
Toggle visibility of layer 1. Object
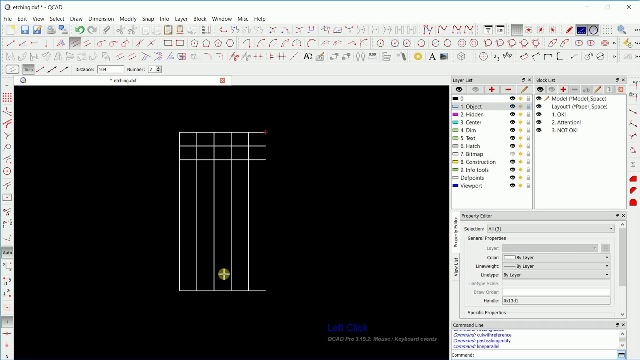(512, 107)
